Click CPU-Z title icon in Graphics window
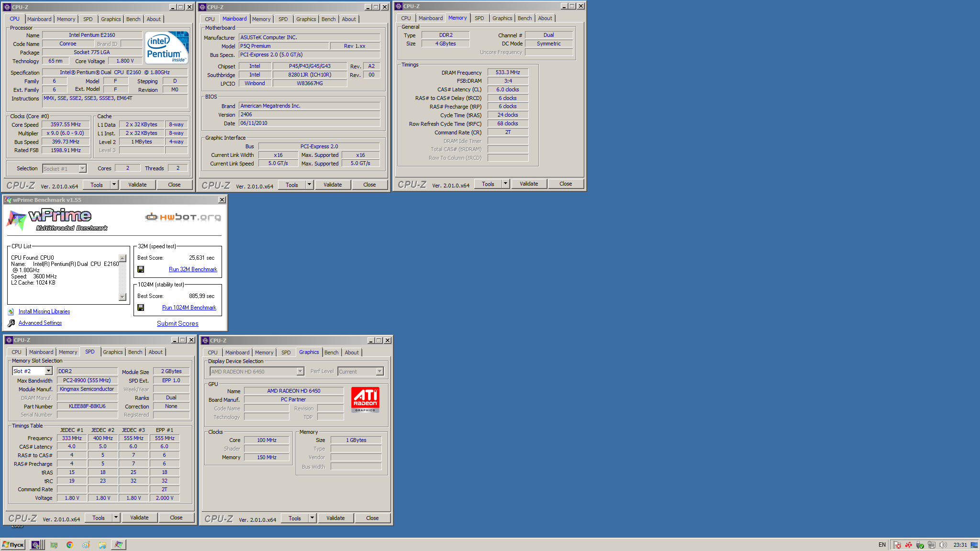This screenshot has width=980, height=551. tap(205, 341)
